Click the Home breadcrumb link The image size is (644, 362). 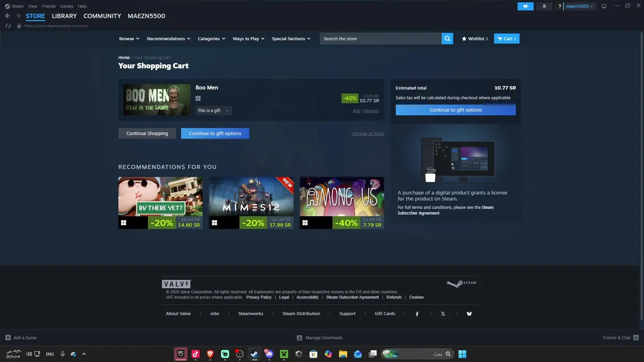point(124,58)
